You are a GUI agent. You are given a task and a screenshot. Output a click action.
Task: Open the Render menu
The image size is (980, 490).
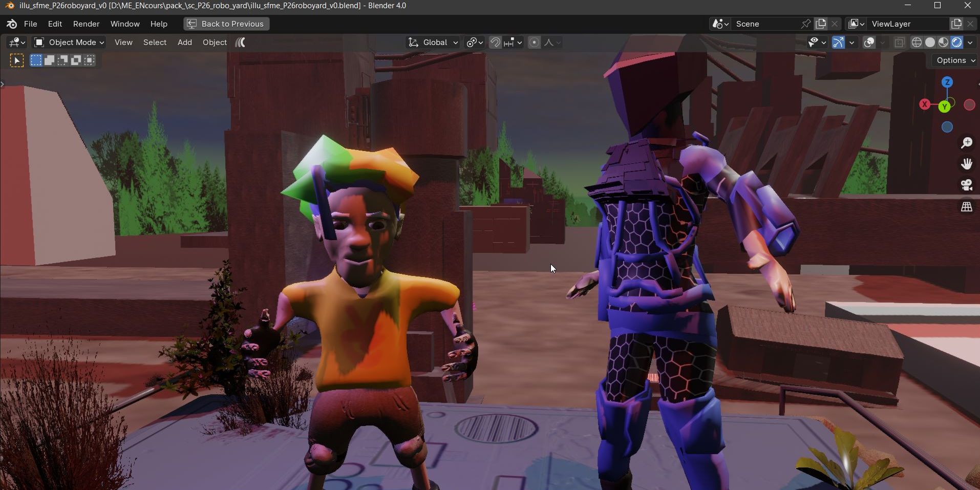(86, 24)
